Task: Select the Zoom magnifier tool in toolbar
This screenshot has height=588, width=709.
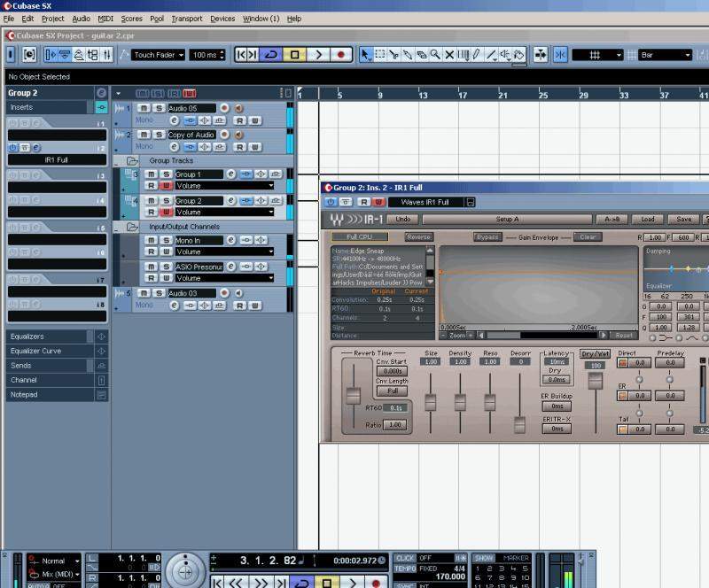Action: click(435, 55)
